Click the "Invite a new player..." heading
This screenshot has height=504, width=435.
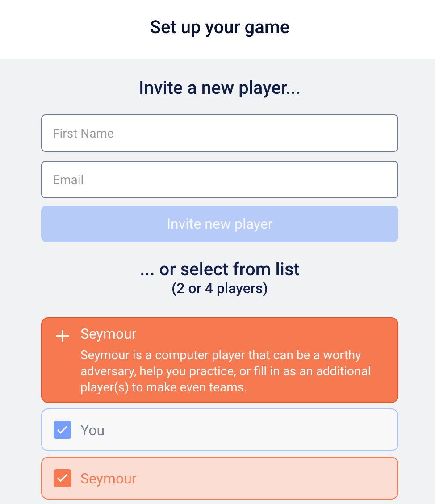tap(219, 88)
